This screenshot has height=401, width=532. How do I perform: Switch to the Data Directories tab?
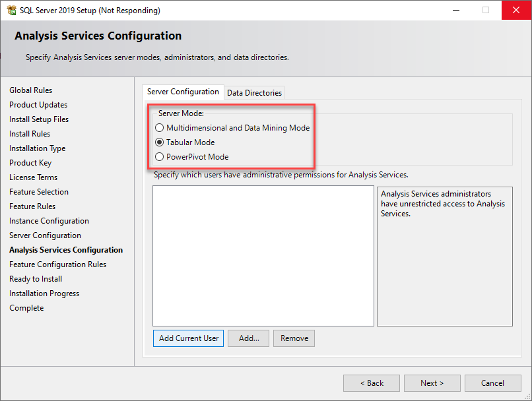click(x=254, y=92)
